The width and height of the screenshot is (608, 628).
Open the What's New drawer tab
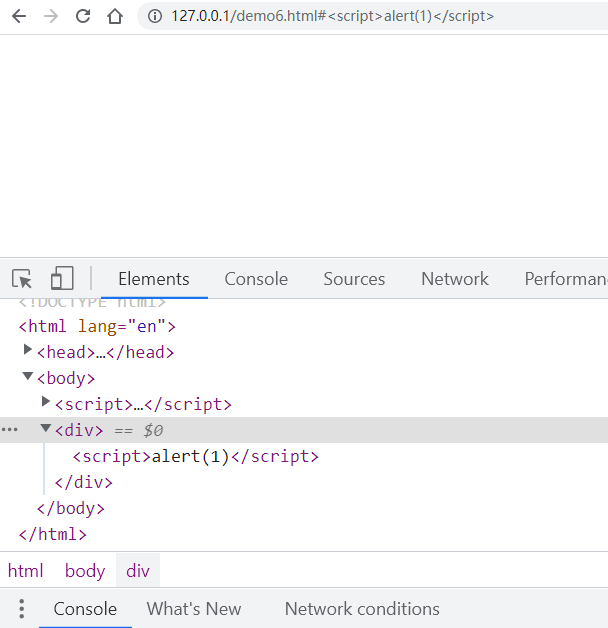coord(194,609)
